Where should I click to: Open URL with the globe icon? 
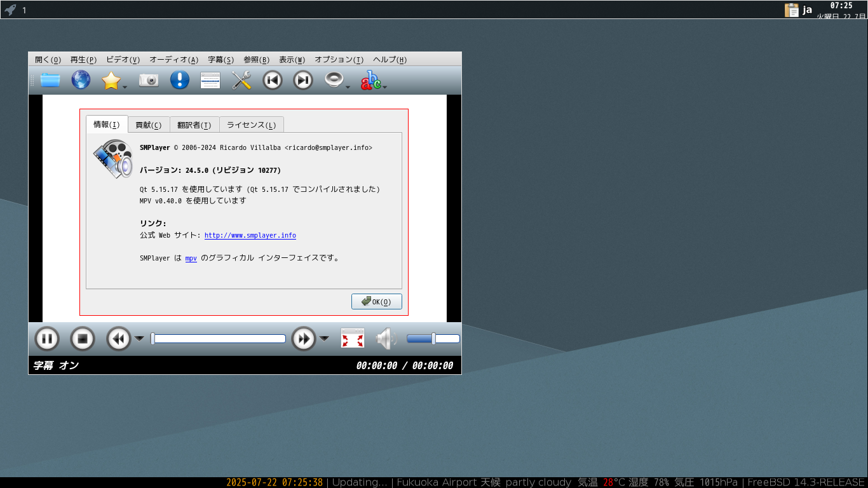[81, 80]
